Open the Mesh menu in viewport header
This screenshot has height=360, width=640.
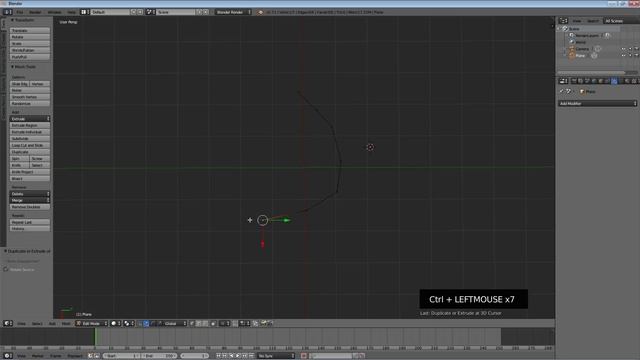coord(66,323)
